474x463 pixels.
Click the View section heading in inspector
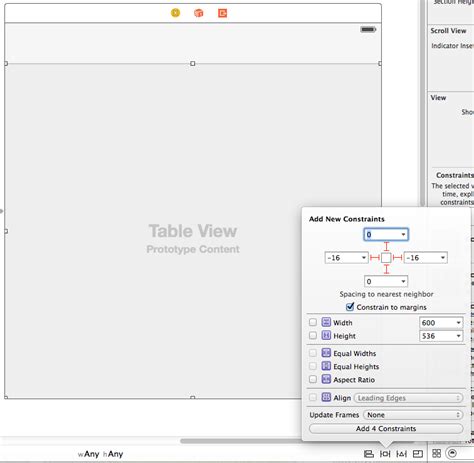click(x=438, y=98)
